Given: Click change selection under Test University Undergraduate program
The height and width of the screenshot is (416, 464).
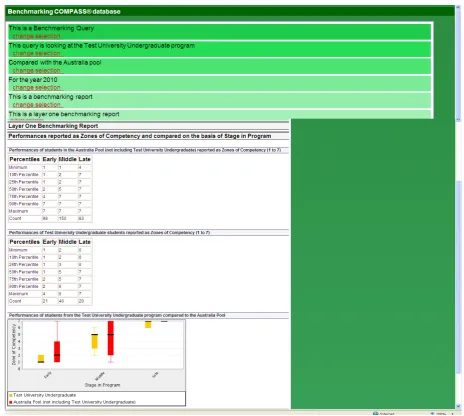Looking at the screenshot, I should pos(36,53).
